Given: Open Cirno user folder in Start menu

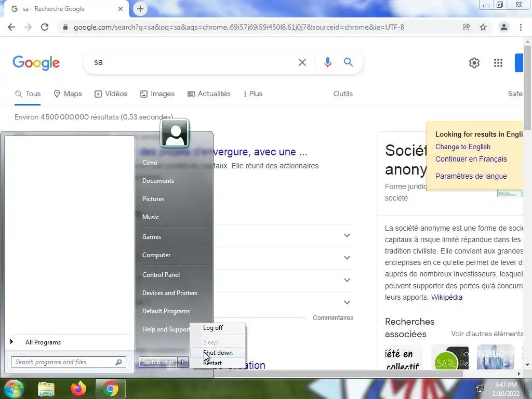Looking at the screenshot, I should (x=150, y=163).
